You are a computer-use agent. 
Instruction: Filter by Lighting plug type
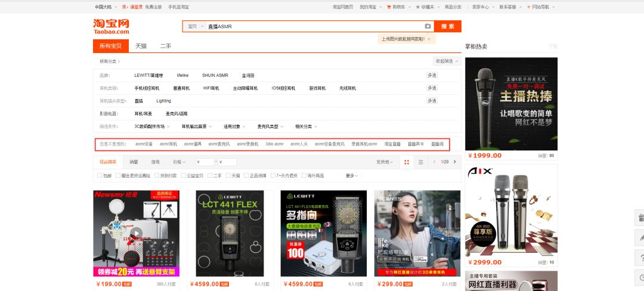click(x=163, y=101)
